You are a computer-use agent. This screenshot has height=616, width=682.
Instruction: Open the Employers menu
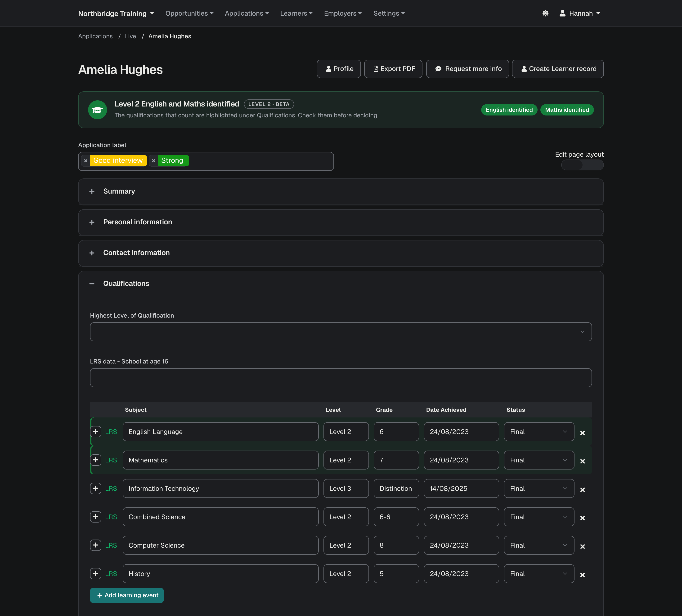(343, 13)
